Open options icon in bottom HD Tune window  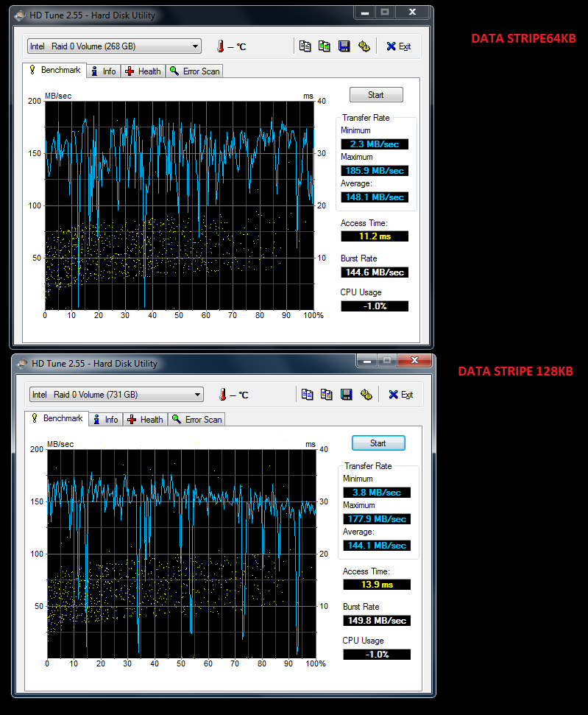pyautogui.click(x=366, y=395)
